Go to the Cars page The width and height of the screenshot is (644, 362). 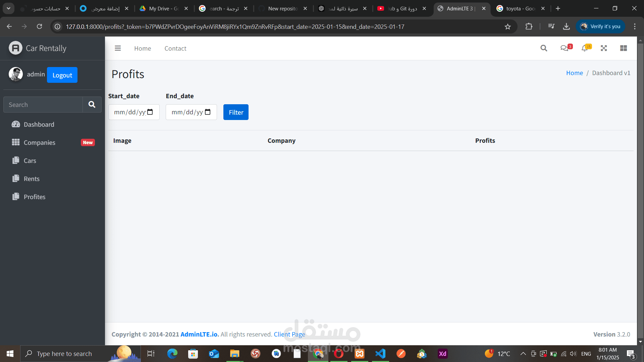click(30, 161)
